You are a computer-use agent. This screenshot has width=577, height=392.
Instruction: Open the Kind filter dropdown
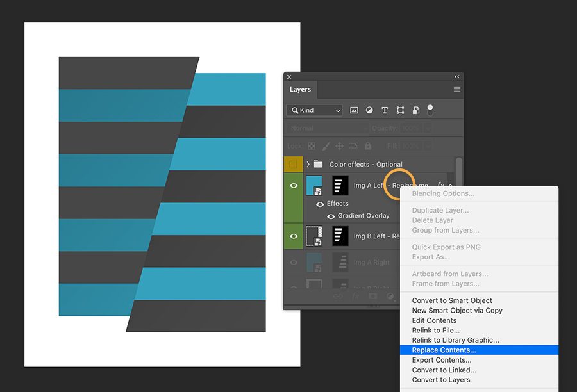click(315, 110)
